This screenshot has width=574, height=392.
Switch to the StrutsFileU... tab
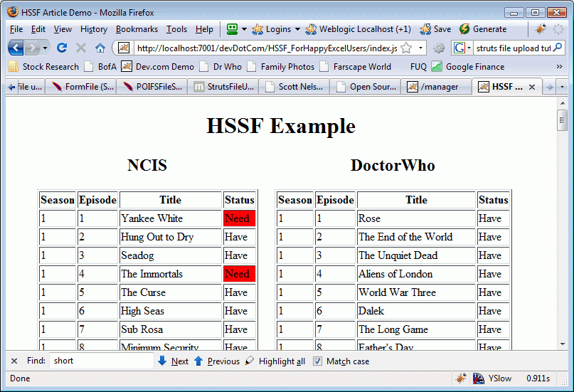[223, 87]
